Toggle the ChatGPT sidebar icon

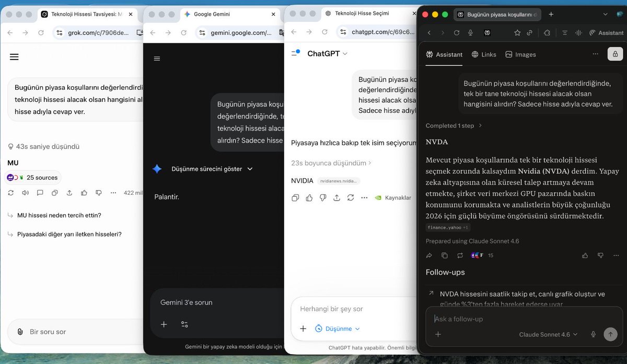pyautogui.click(x=296, y=53)
